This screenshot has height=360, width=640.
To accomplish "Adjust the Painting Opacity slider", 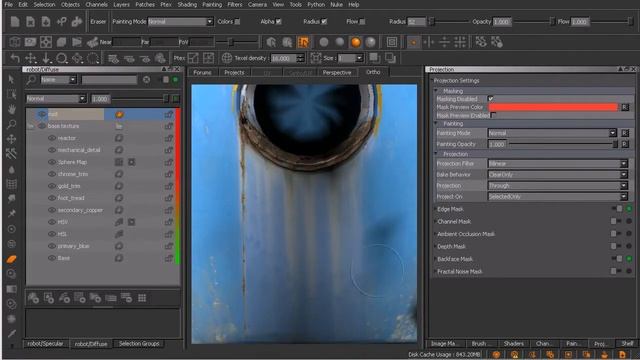I will tap(563, 144).
